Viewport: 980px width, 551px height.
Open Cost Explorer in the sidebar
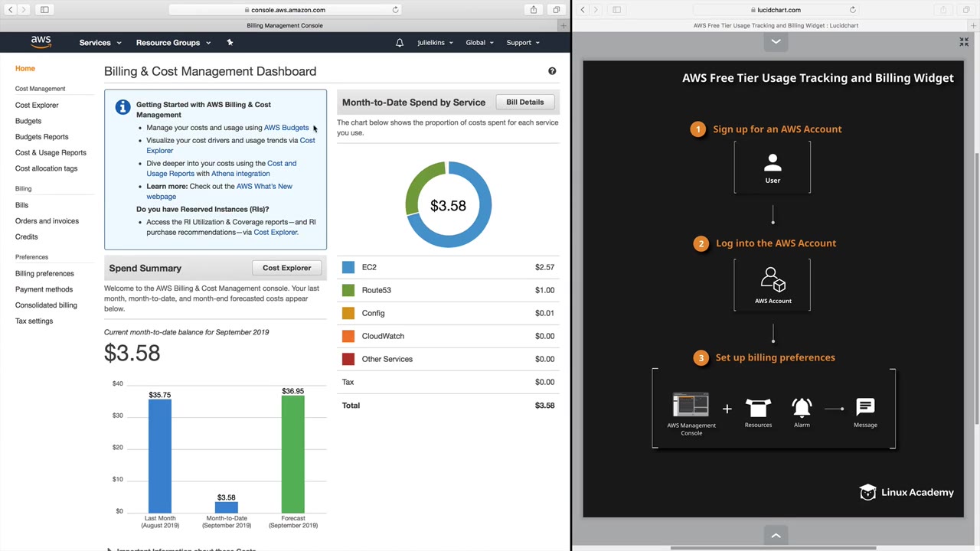click(x=37, y=105)
